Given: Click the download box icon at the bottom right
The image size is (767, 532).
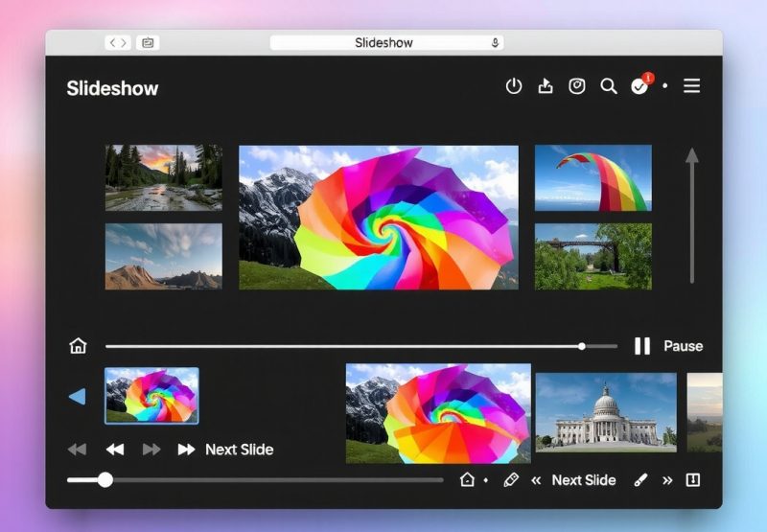Looking at the screenshot, I should [x=693, y=480].
